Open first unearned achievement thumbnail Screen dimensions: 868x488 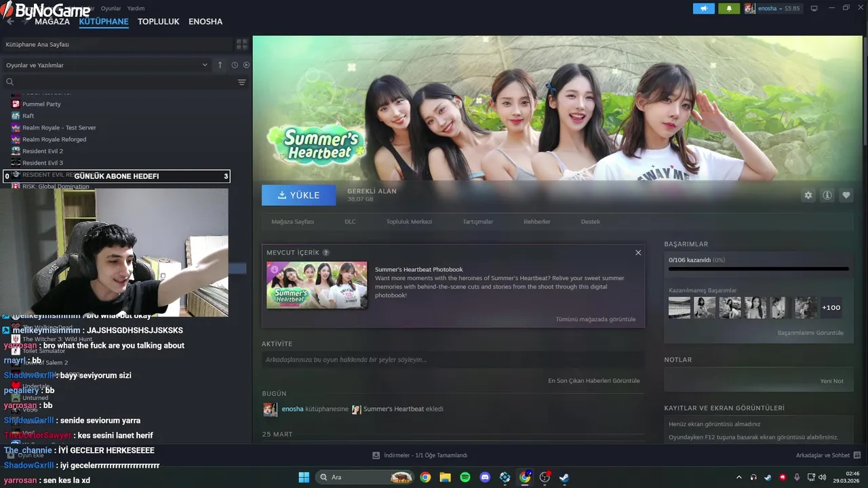[x=679, y=308]
